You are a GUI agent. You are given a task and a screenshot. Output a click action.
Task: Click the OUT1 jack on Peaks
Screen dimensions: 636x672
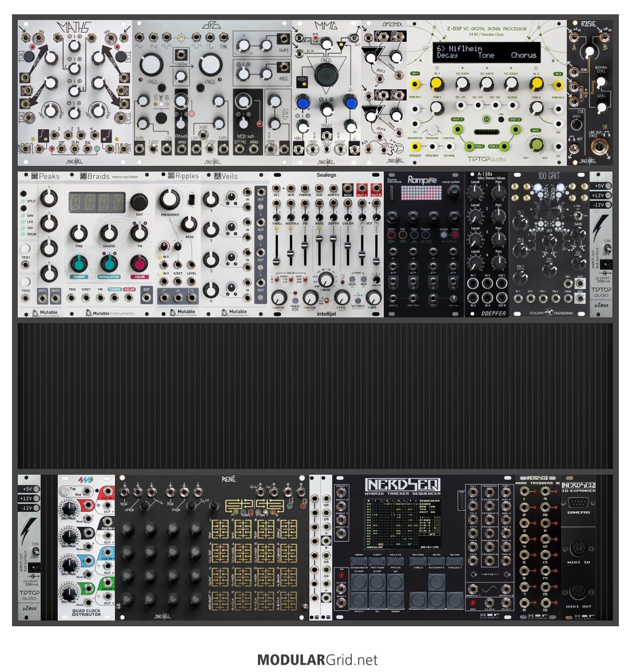point(42,298)
